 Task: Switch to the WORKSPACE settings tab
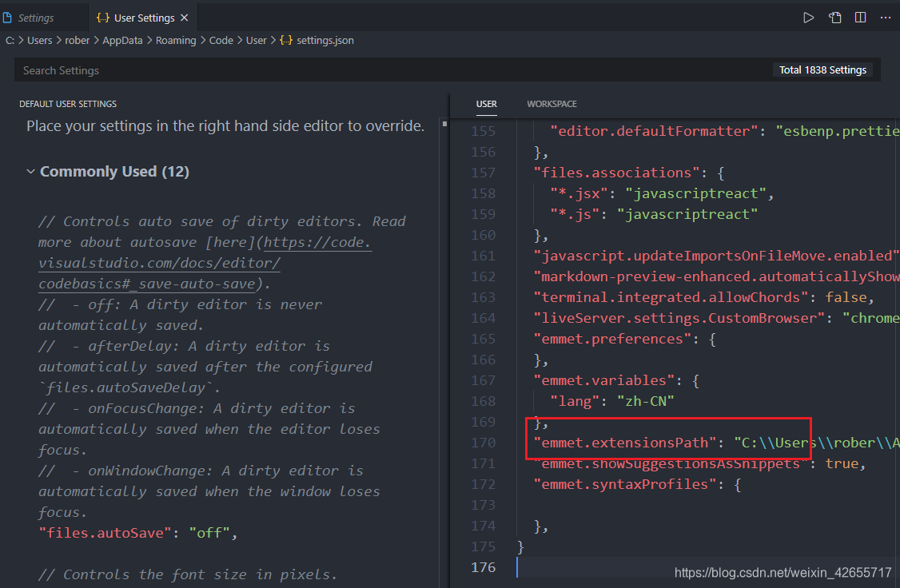(x=552, y=104)
